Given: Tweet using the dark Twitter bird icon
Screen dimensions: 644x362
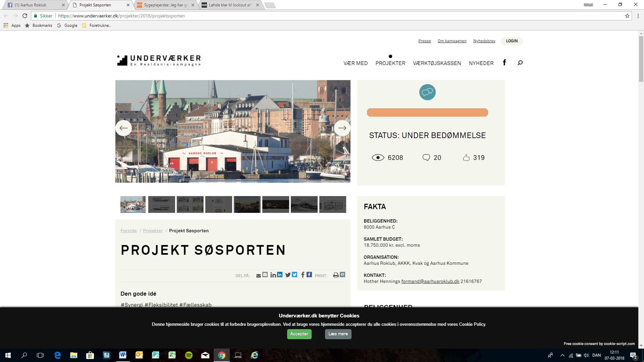Looking at the screenshot, I should (288, 275).
